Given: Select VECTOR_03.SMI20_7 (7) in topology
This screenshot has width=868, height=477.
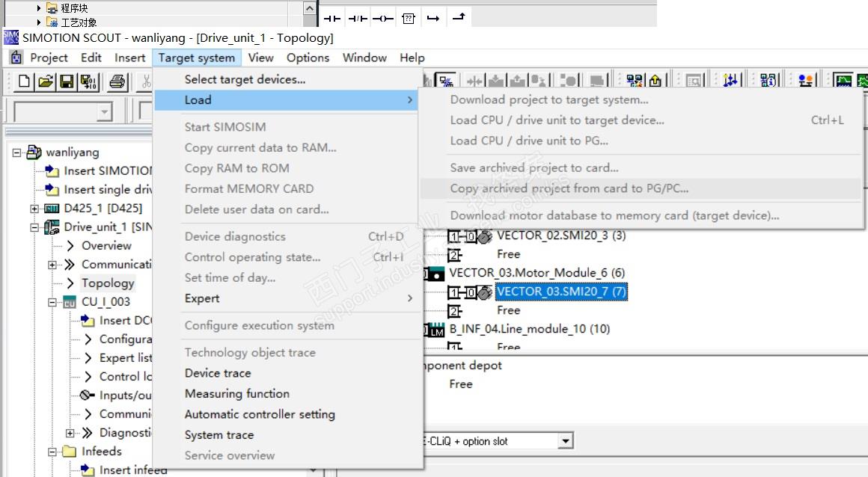Looking at the screenshot, I should pos(561,292).
